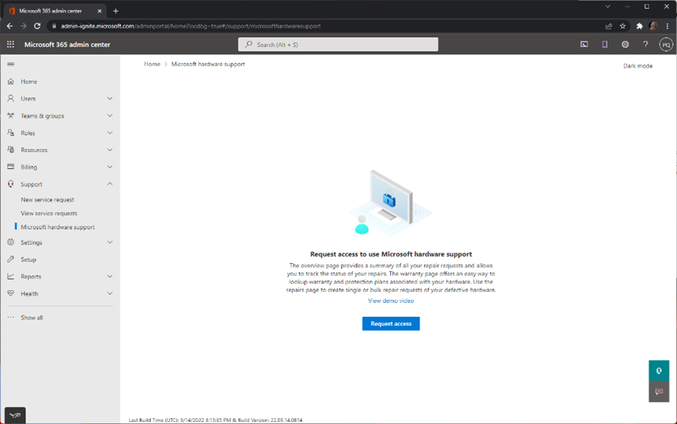Screen dimensions: 677x424
Task: Click the browser reload icon
Action: coord(37,26)
